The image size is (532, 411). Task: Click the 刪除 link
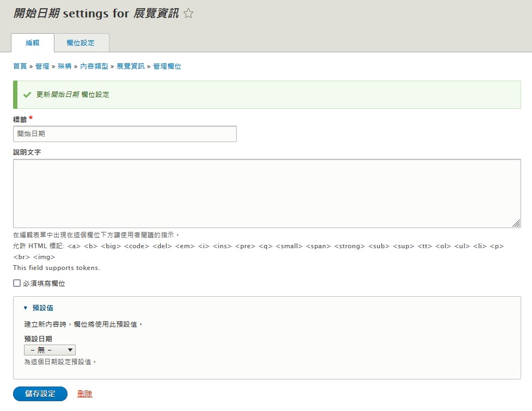(x=84, y=394)
